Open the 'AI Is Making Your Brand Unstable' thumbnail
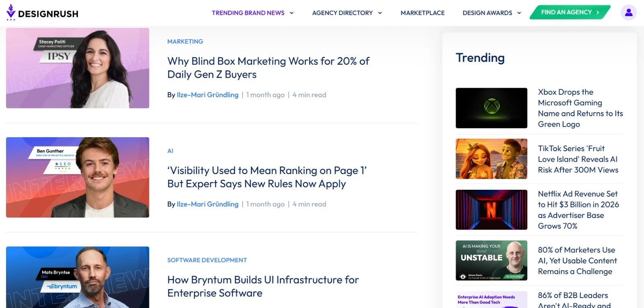 (491, 261)
